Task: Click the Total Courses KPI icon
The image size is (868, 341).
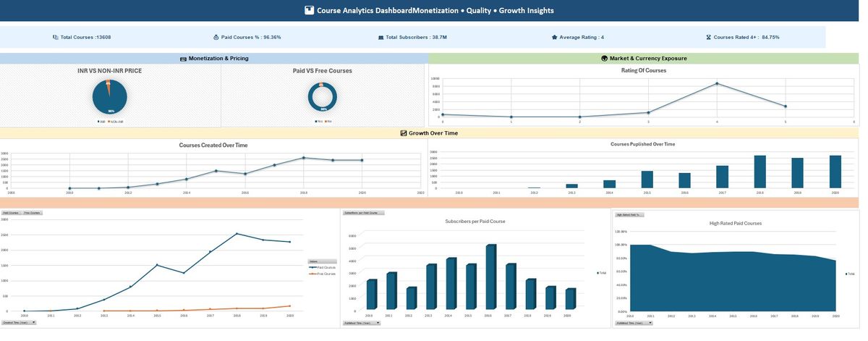Action: click(x=56, y=37)
